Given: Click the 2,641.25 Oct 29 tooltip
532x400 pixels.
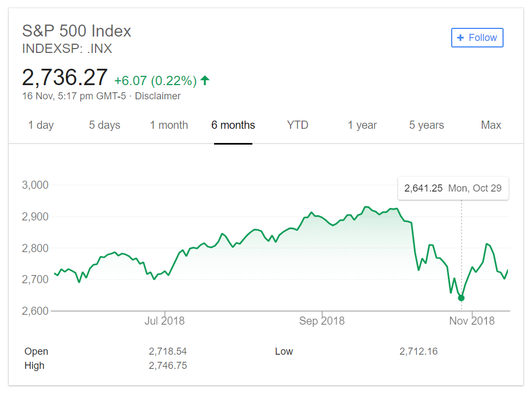Looking at the screenshot, I should point(453,189).
